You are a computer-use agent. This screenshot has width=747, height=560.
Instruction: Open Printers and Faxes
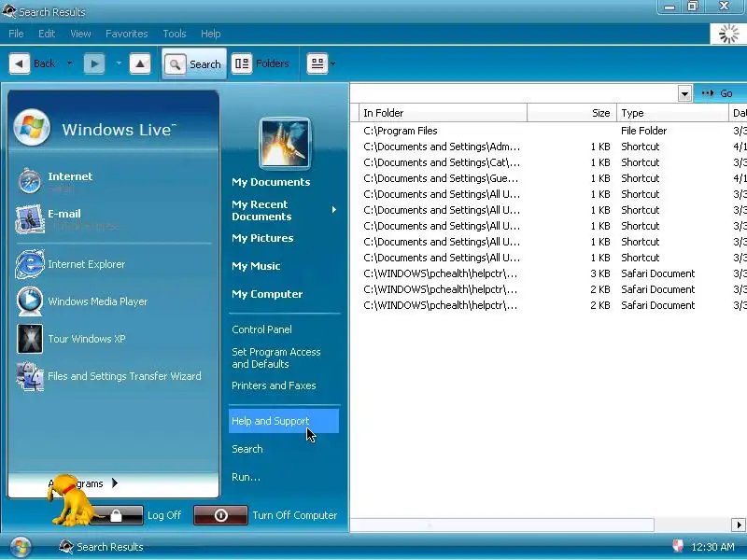274,385
